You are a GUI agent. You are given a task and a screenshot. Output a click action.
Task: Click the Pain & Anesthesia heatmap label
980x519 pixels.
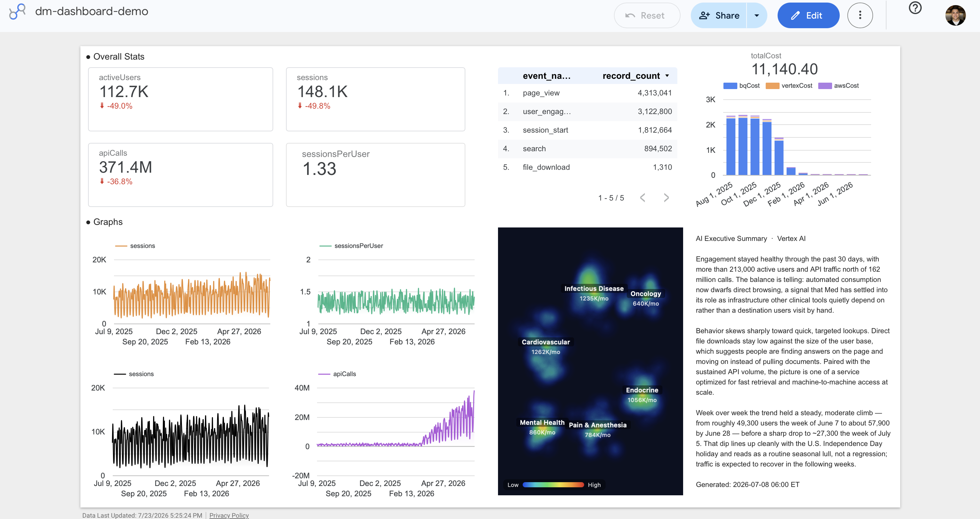[x=597, y=425]
